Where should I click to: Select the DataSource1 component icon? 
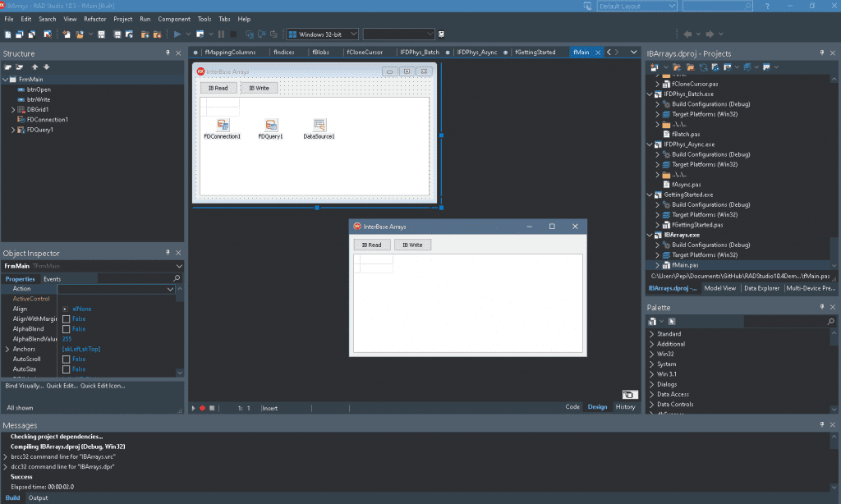(319, 125)
